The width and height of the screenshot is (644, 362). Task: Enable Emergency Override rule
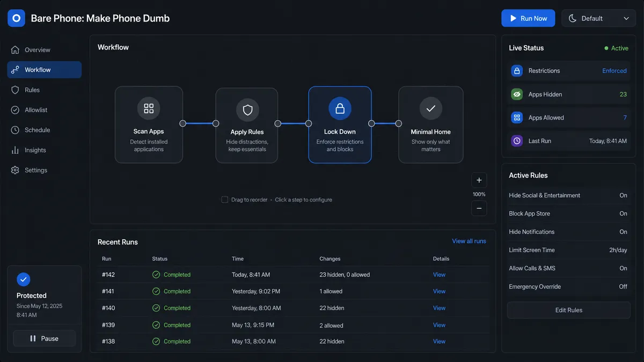tap(623, 286)
